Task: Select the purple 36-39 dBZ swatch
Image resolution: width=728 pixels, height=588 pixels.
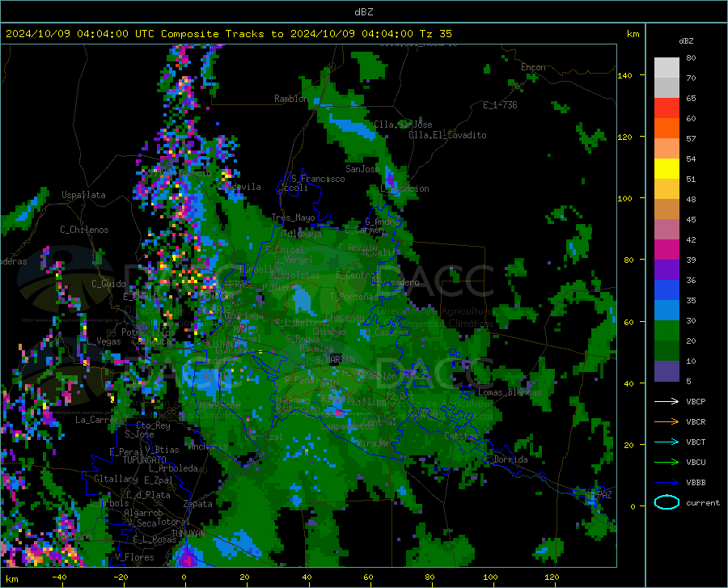Action: 667,270
